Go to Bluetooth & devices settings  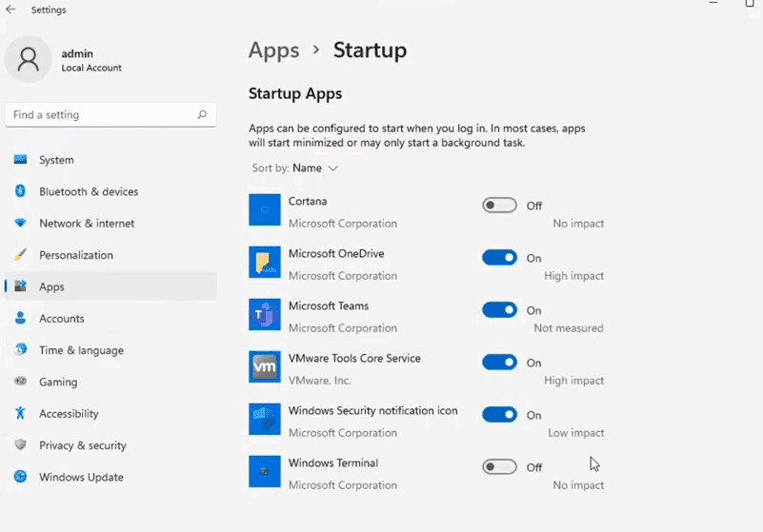110,191
